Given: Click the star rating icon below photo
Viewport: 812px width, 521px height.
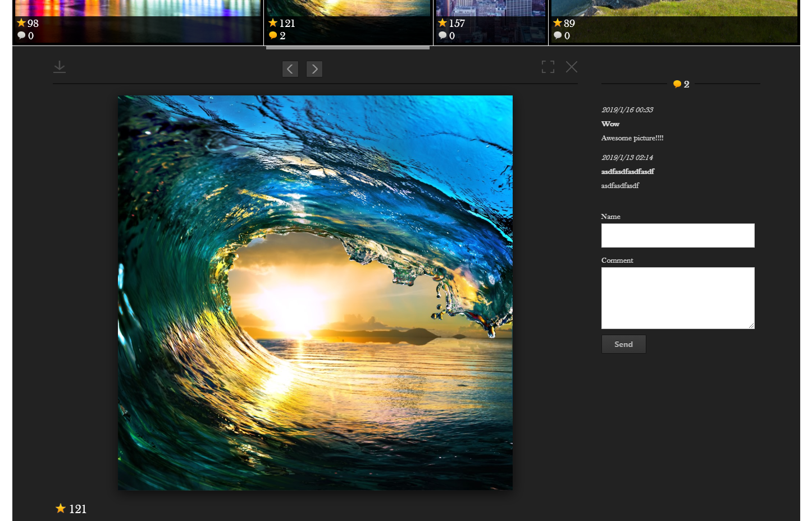Looking at the screenshot, I should click(61, 509).
